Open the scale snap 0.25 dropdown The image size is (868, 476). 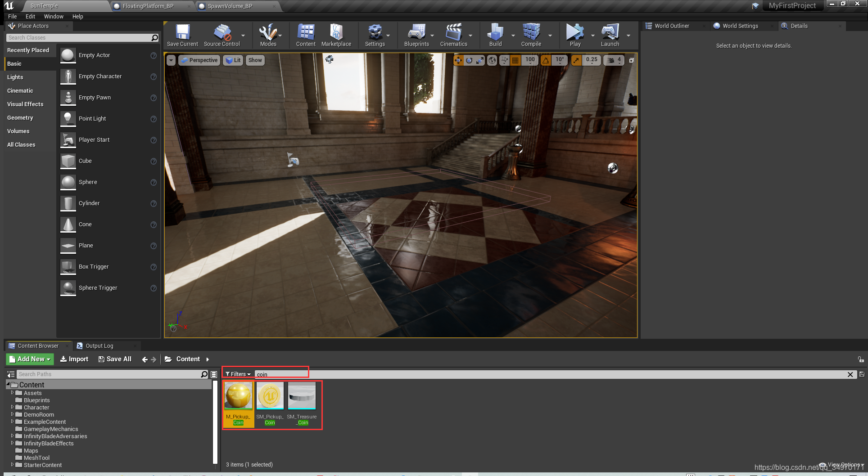click(x=592, y=60)
